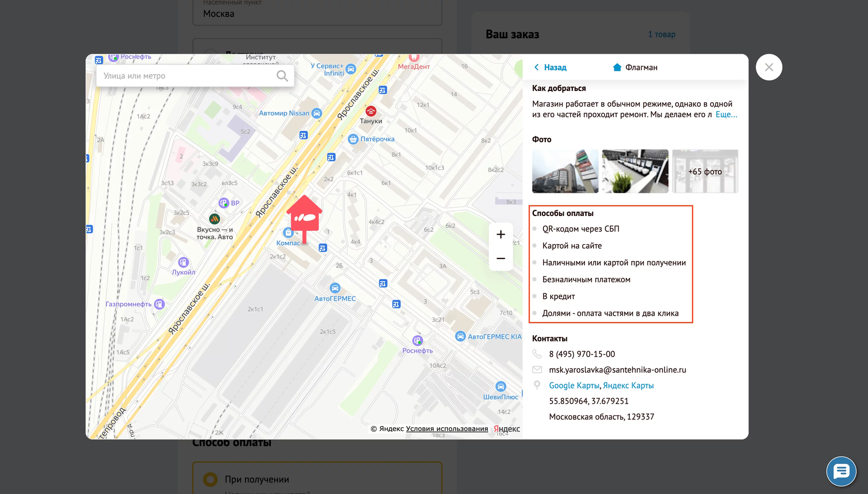Select the МегаДент clinic marker
868x494 pixels.
click(x=414, y=57)
